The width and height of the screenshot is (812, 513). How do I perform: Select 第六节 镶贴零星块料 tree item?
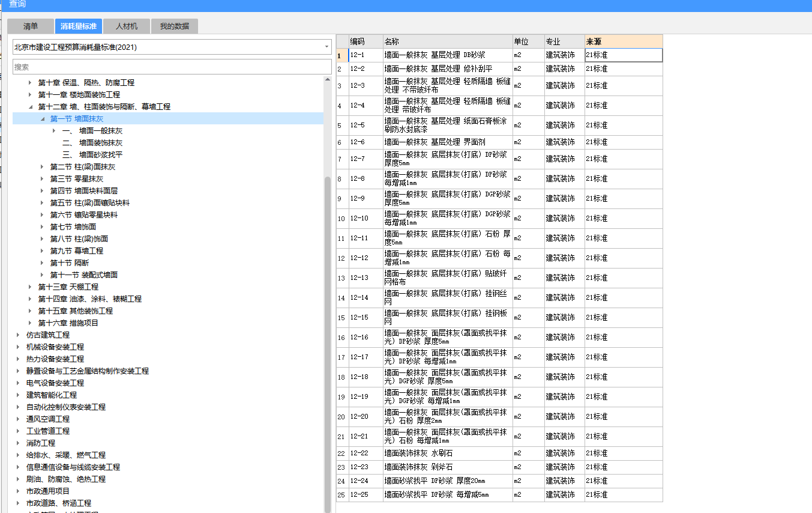(84, 215)
